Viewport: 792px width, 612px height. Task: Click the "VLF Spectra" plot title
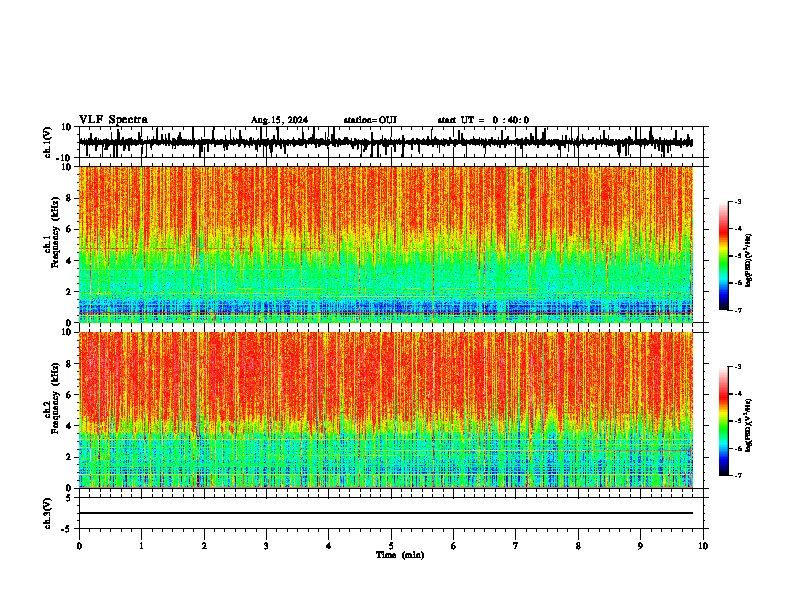tap(113, 120)
